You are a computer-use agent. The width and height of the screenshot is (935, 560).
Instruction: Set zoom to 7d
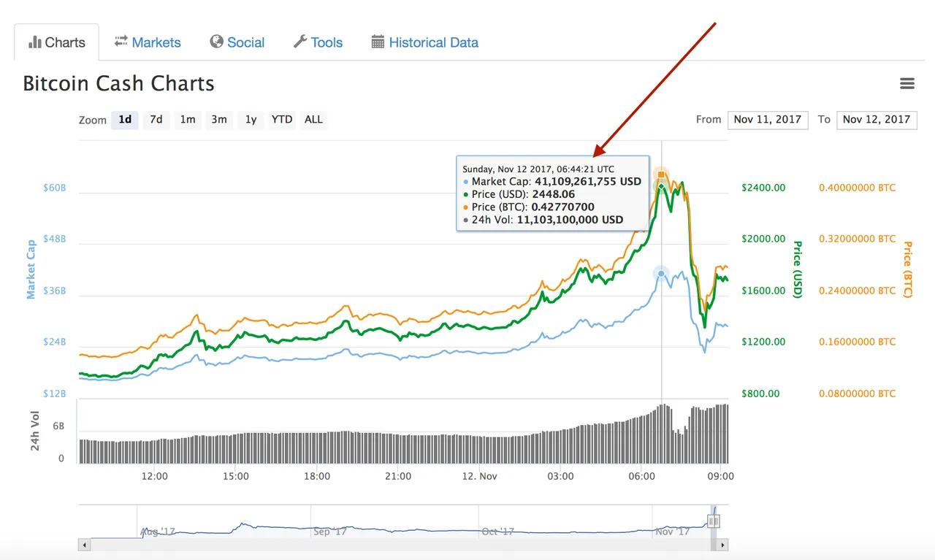(156, 120)
